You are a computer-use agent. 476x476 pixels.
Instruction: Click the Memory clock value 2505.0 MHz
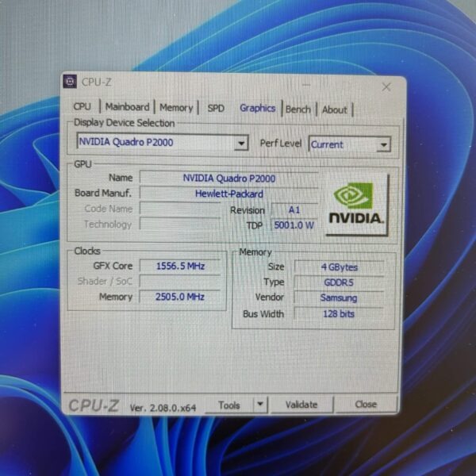click(x=180, y=297)
